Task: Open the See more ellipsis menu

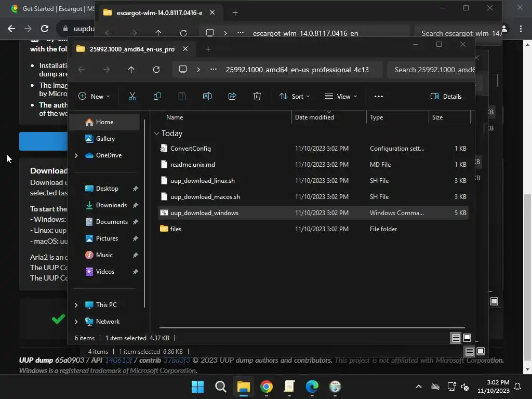Action: (x=379, y=96)
